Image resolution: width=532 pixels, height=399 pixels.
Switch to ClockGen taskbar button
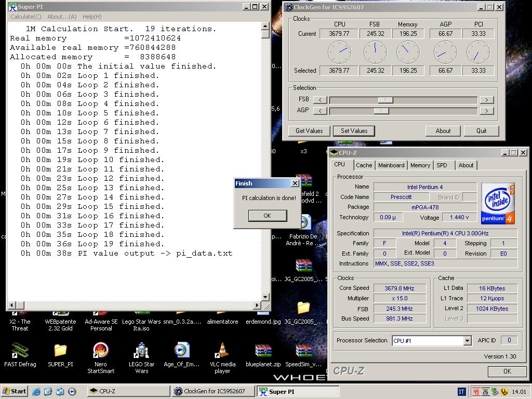213,391
